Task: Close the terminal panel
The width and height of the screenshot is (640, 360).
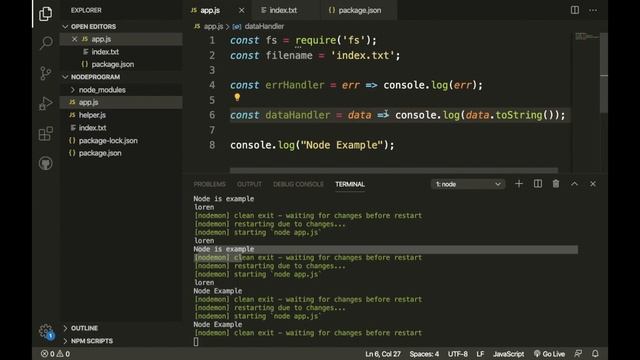Action: click(593, 184)
